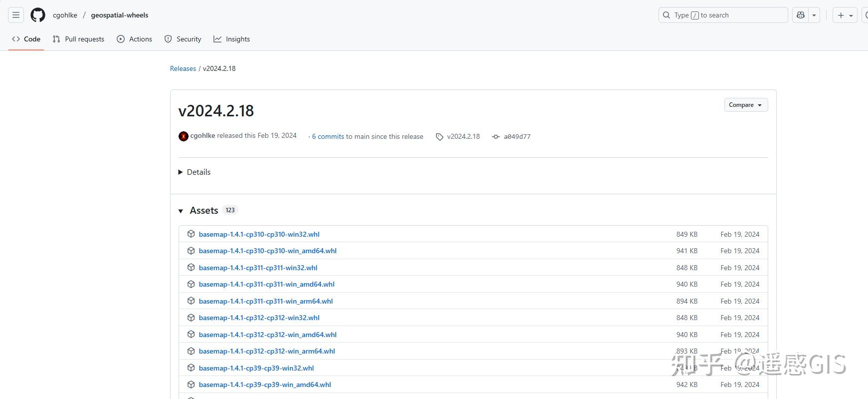Open the plus create-new dropdown
868x399 pixels.
[x=845, y=15]
